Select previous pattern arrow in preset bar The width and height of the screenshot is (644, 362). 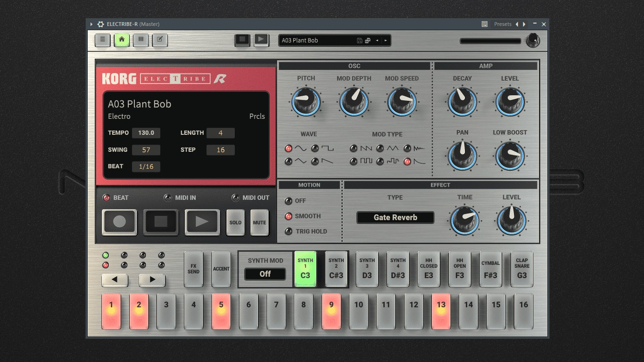tap(377, 41)
